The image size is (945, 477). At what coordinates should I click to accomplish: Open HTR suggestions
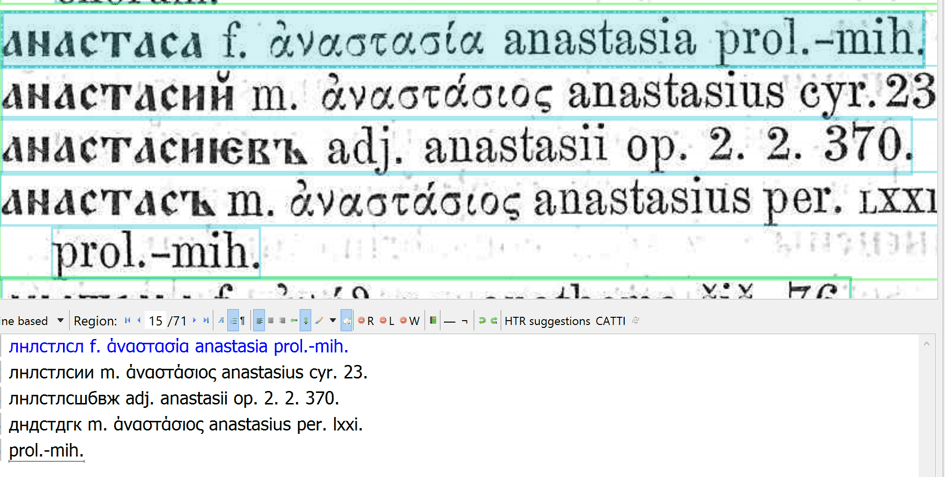click(547, 321)
